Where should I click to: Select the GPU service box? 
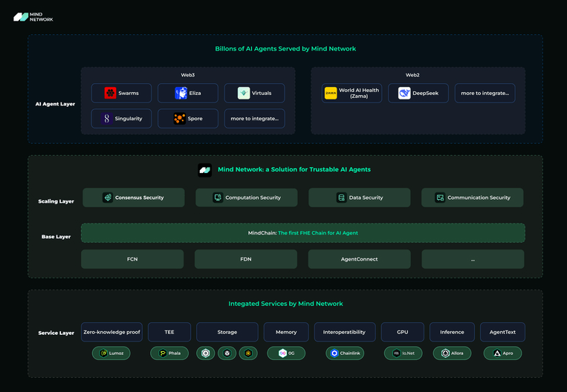coord(403,332)
